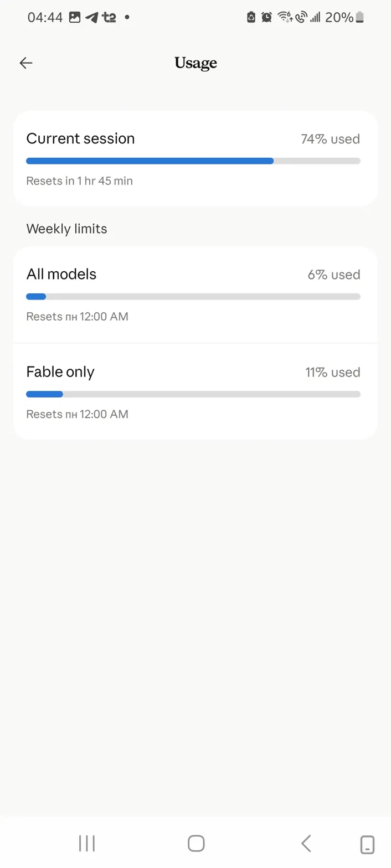Select the Current session card title
Viewport: 391px width, 868px height.
coord(80,138)
